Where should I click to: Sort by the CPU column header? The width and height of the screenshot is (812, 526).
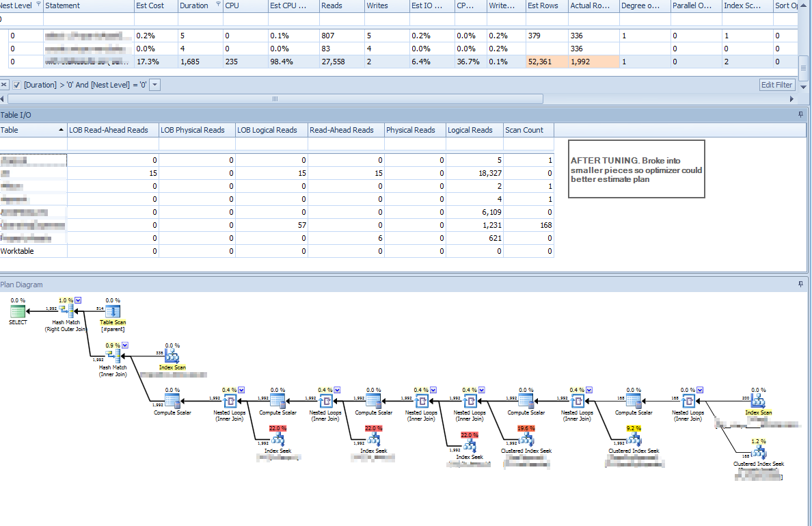click(x=245, y=5)
